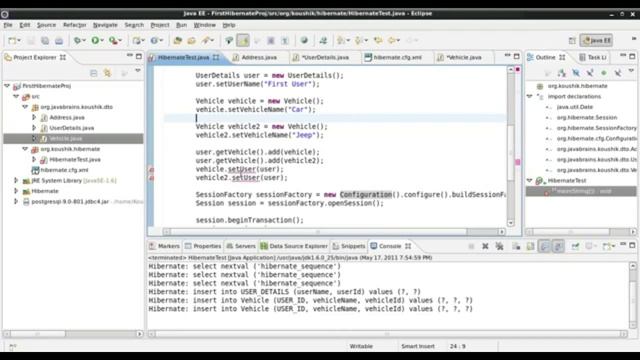Open the Markers view tab

click(x=164, y=246)
